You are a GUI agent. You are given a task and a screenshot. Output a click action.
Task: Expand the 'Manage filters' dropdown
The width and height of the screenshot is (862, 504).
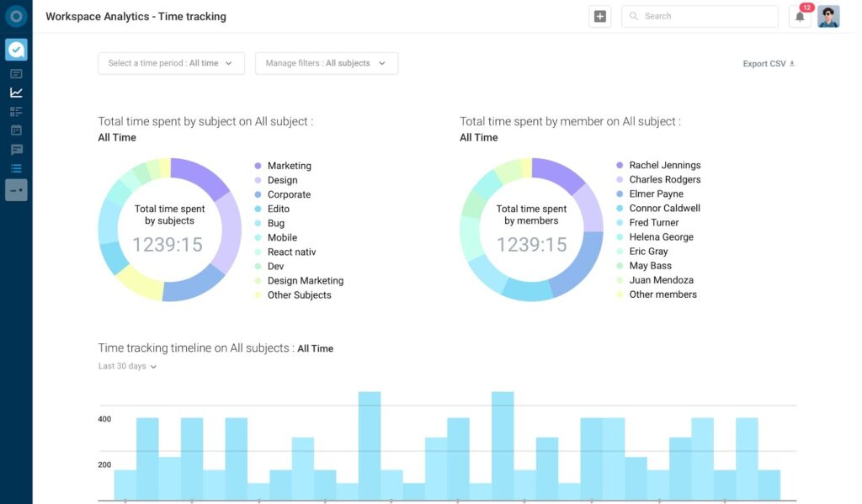pyautogui.click(x=326, y=63)
